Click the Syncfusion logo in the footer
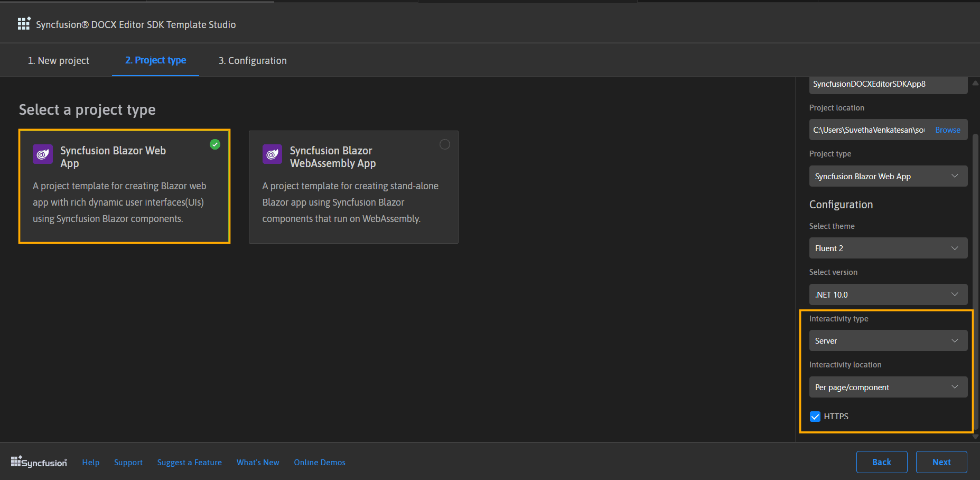 [x=39, y=461]
